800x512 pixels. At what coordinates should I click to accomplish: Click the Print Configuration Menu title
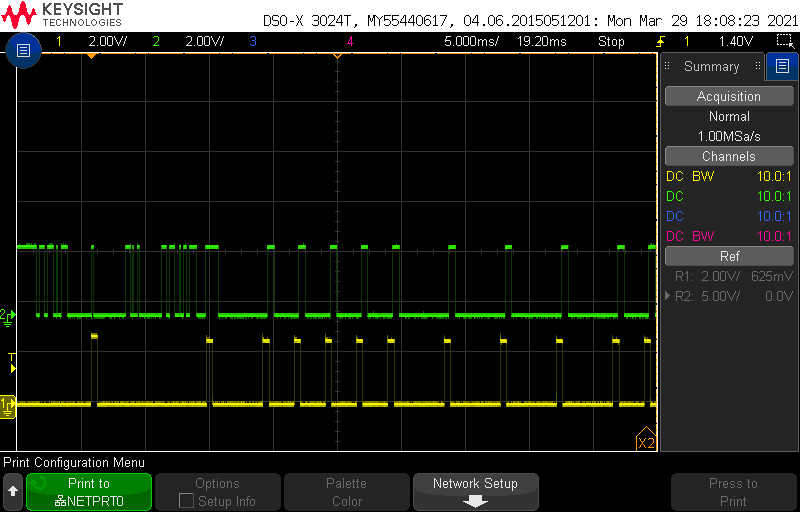[x=74, y=463]
